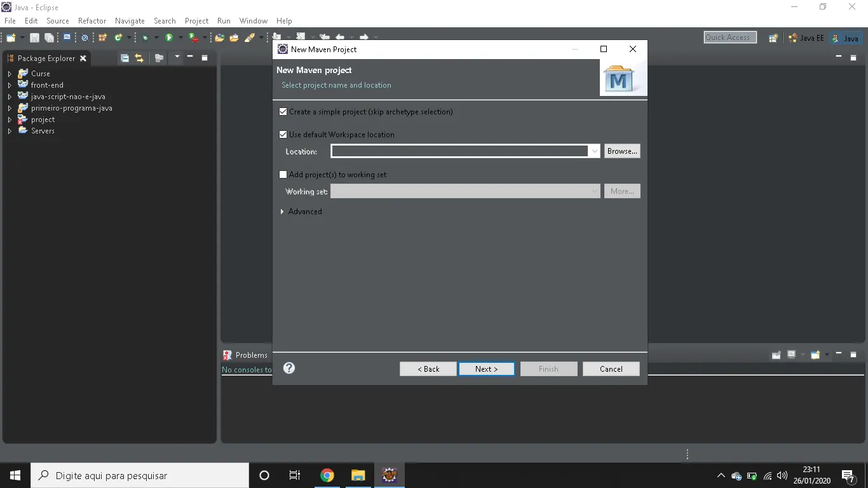The height and width of the screenshot is (488, 868).
Task: Click the New wizard icon in Eclipse toolbar
Action: coord(10,38)
